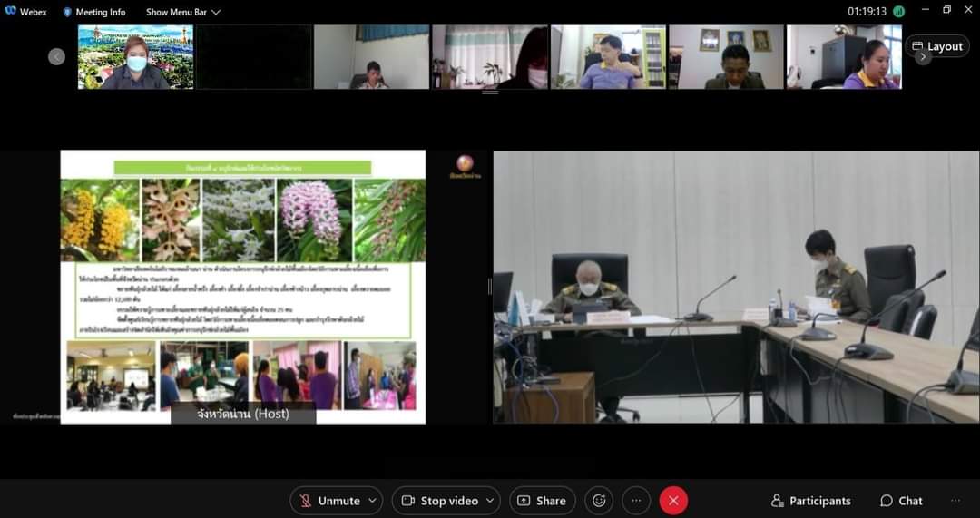Open the more options ellipsis menu
This screenshot has height=518, width=980.
click(x=636, y=501)
